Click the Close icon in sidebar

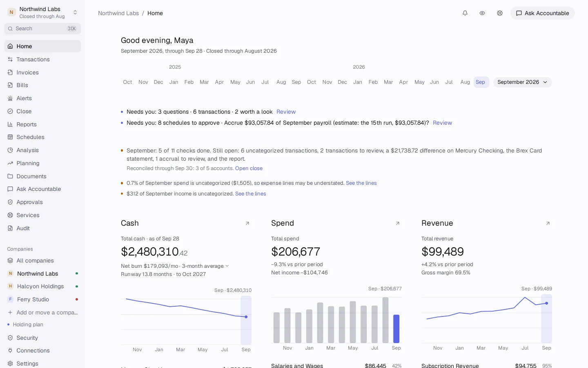pyautogui.click(x=10, y=111)
